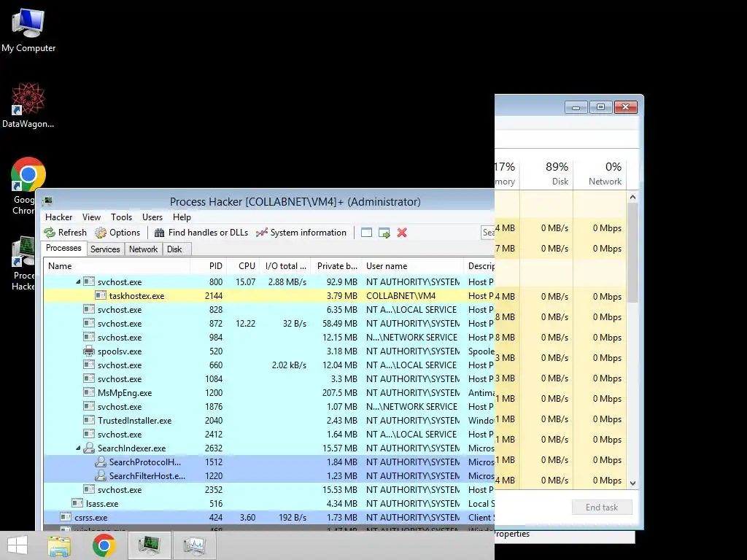Click taskhostex.exe process icon

(x=100, y=296)
